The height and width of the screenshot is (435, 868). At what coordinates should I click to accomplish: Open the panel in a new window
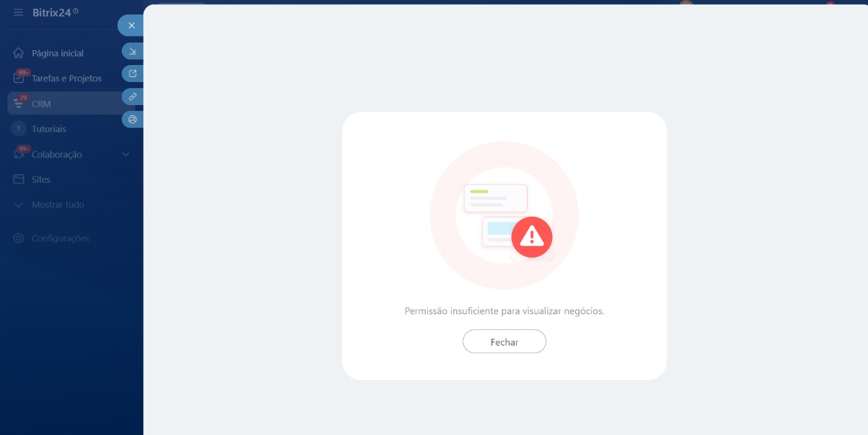pyautogui.click(x=132, y=74)
